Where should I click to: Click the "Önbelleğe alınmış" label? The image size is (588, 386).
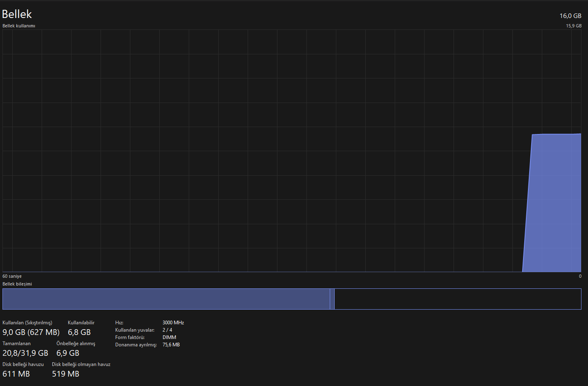coord(76,344)
